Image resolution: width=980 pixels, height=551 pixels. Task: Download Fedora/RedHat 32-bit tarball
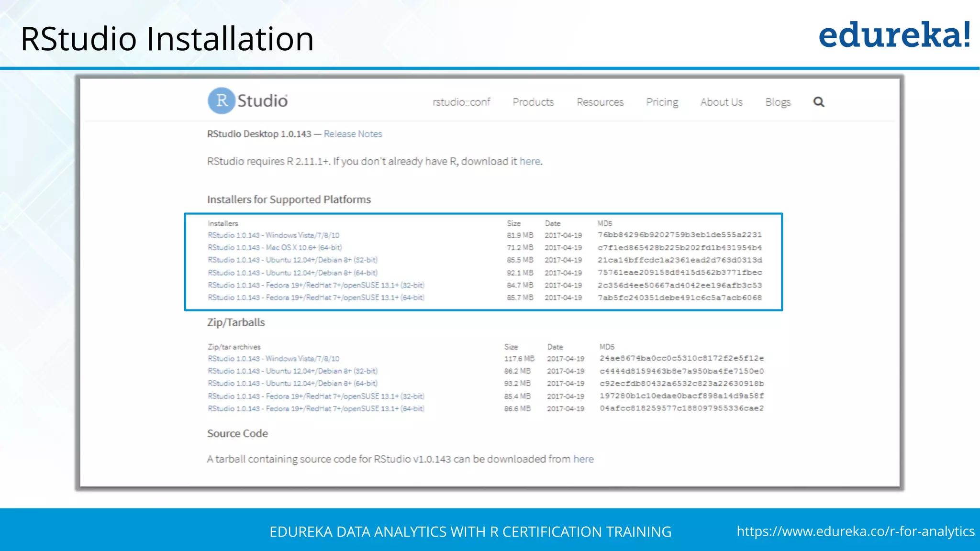click(316, 396)
